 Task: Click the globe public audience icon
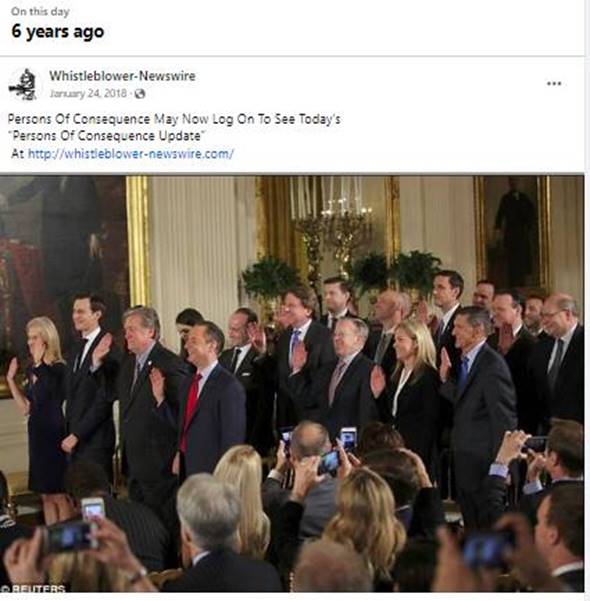click(140, 94)
